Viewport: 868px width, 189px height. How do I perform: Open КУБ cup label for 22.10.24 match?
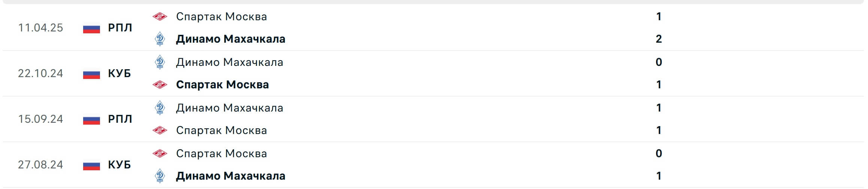[x=119, y=73]
